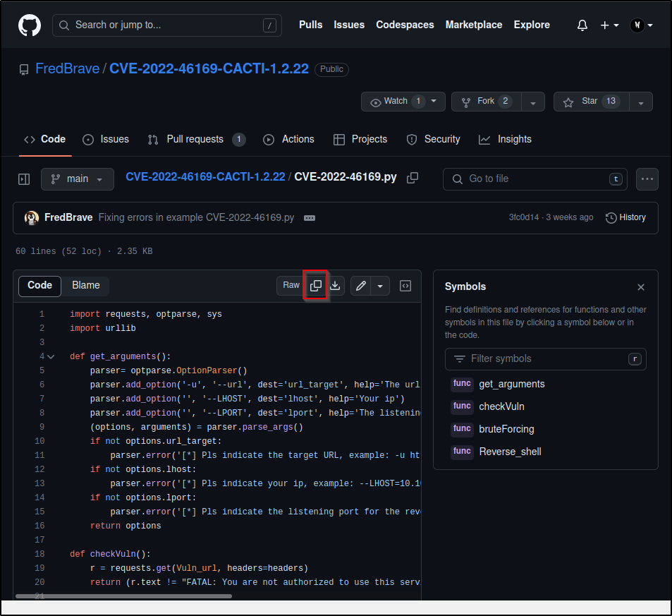Expand the Star lists dropdown

tap(641, 102)
